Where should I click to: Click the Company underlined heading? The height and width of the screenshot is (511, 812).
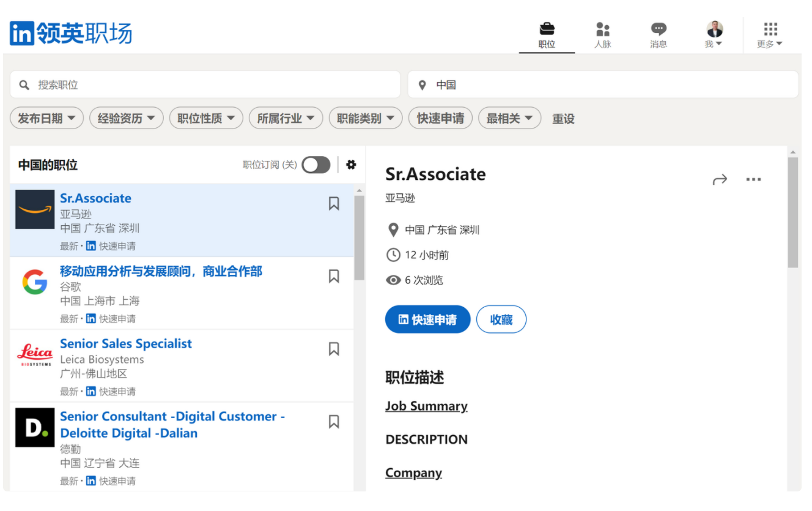[413, 473]
